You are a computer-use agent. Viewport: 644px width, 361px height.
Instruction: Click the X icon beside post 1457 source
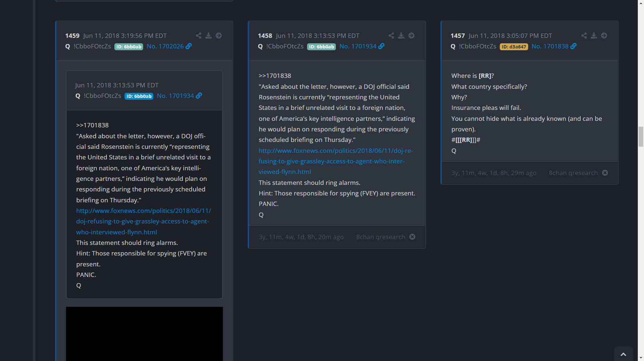coord(605,173)
